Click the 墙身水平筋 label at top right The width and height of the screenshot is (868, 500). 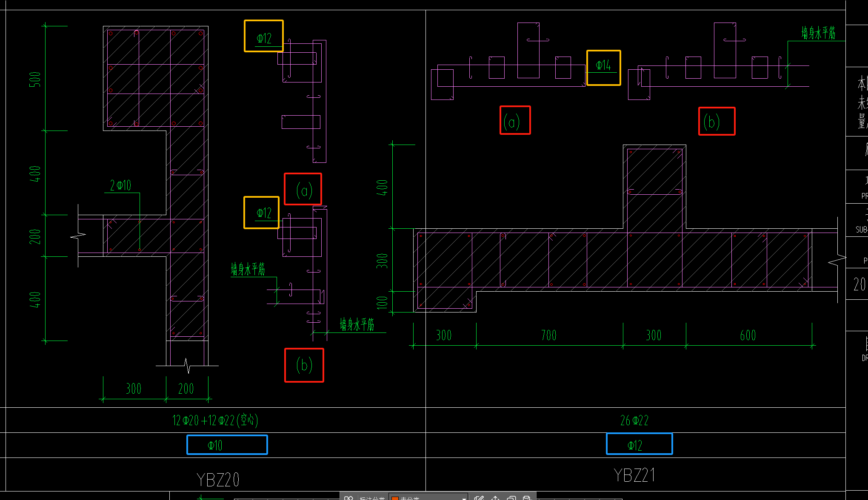pos(818,33)
